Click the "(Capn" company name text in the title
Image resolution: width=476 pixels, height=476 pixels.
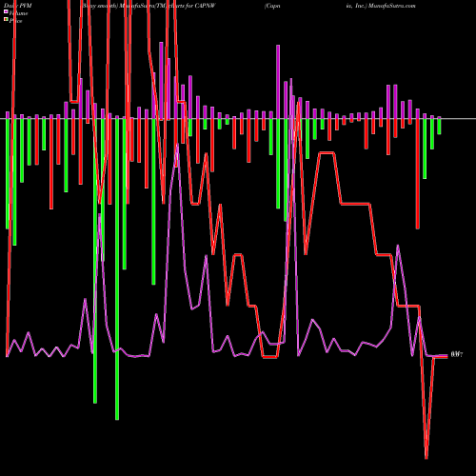(272, 6)
